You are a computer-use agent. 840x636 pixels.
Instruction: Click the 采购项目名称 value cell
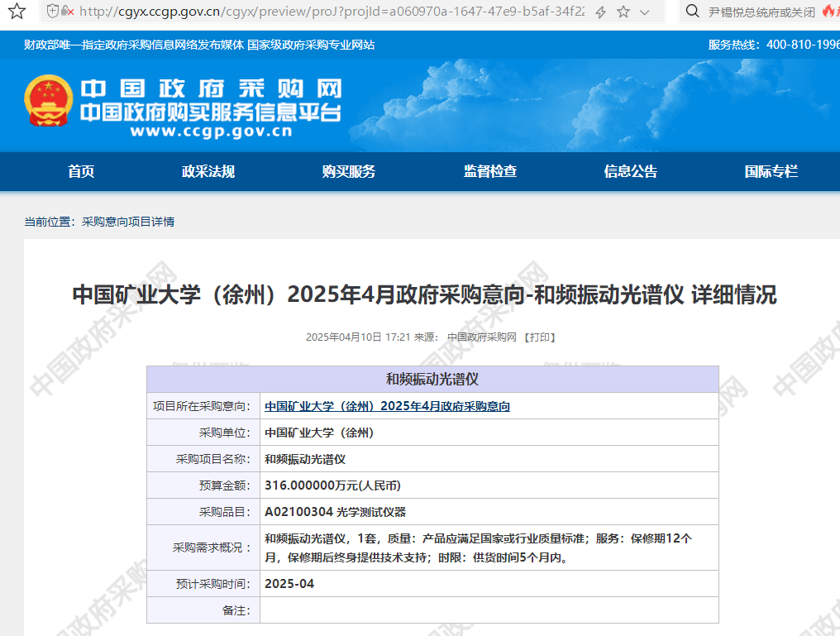point(489,459)
